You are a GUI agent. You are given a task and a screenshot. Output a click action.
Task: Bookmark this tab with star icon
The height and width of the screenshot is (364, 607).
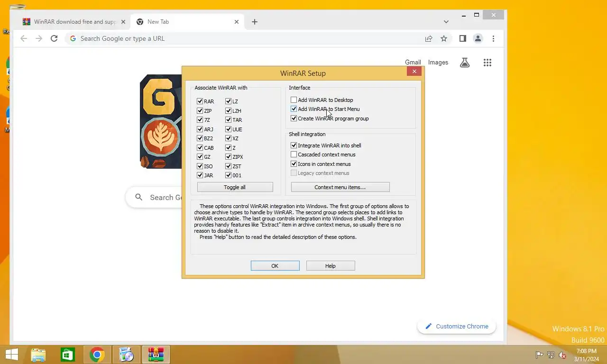444,38
